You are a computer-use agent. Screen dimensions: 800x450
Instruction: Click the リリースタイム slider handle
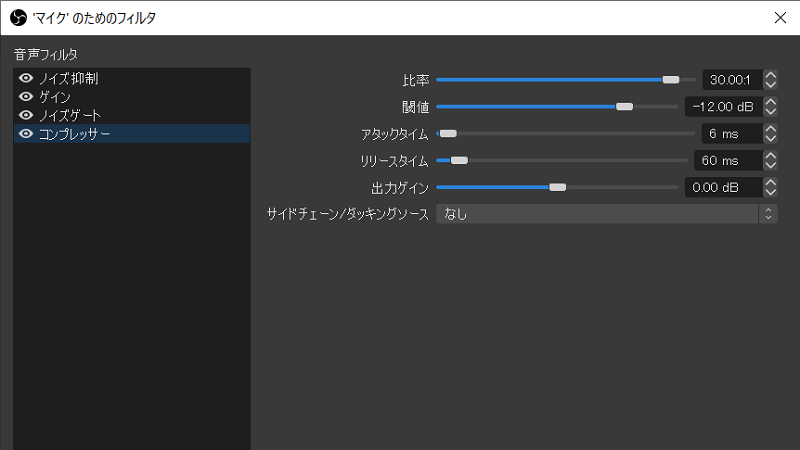click(x=459, y=161)
